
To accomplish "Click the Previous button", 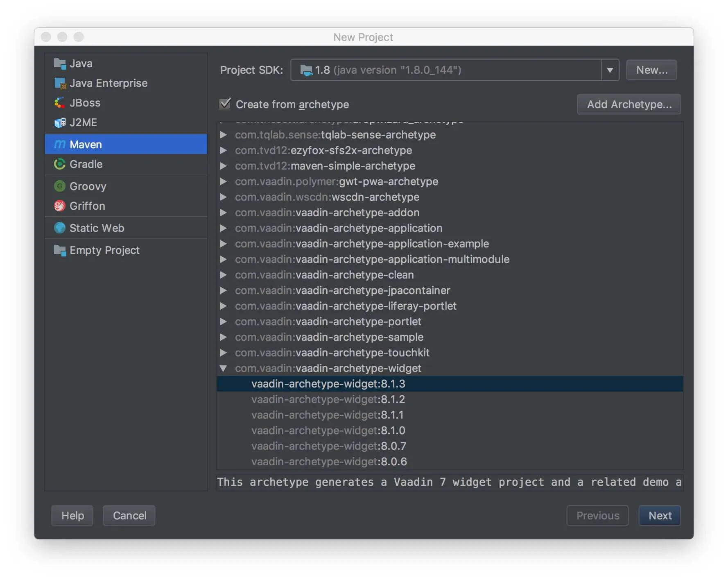I will tap(598, 515).
